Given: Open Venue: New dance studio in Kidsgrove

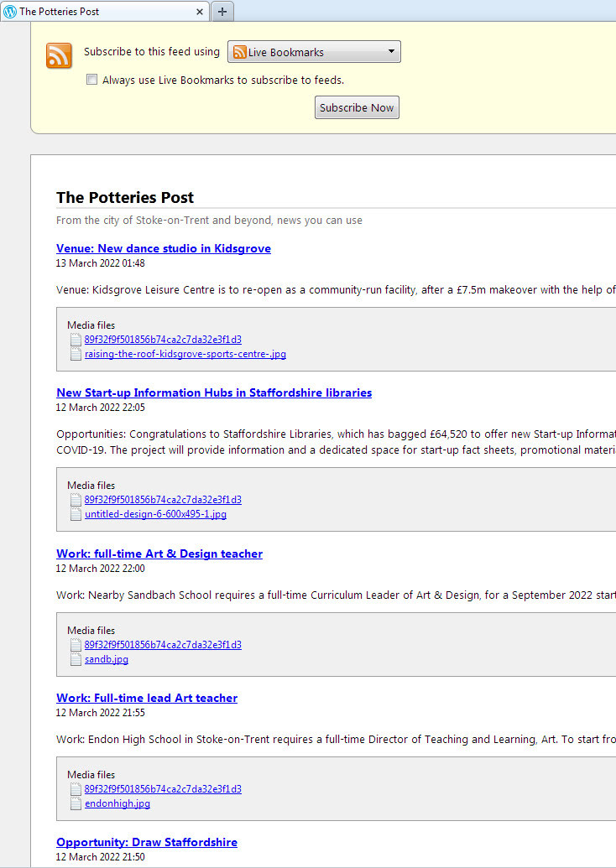Looking at the screenshot, I should click(163, 248).
